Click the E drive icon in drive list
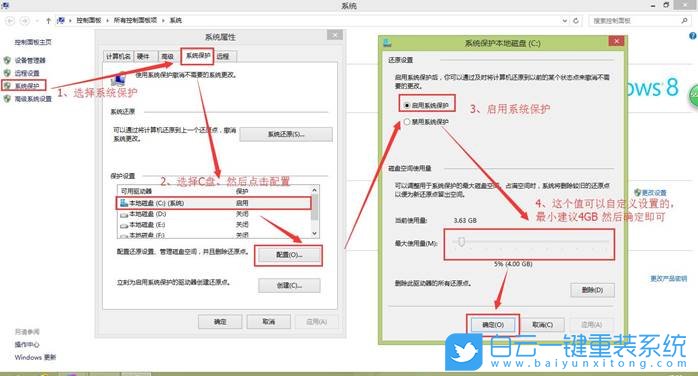The height and width of the screenshot is (376, 698). point(124,225)
